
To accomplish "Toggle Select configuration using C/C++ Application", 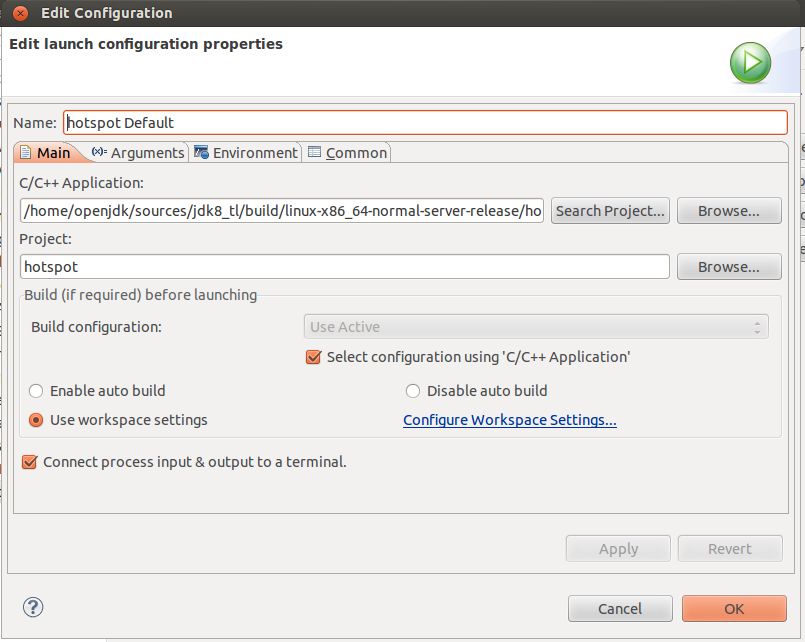I will [x=313, y=357].
